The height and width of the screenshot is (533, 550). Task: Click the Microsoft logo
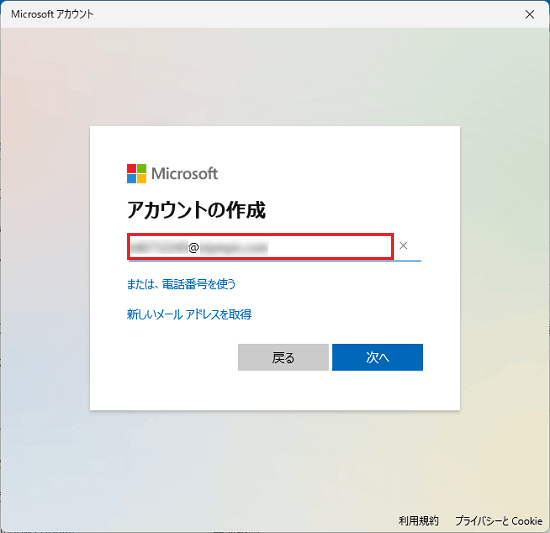(172, 174)
